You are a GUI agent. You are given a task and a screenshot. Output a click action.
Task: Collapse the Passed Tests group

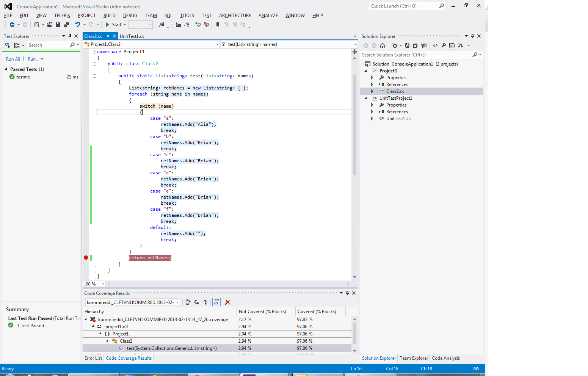click(6, 69)
